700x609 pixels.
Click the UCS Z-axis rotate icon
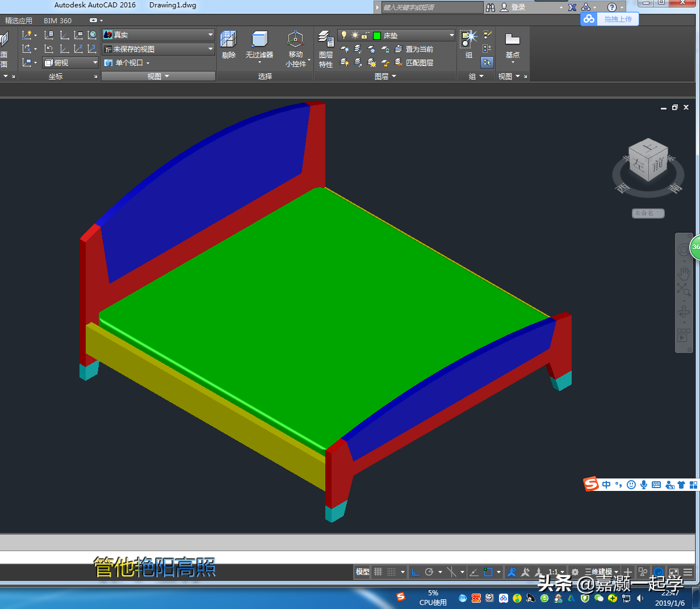pyautogui.click(x=78, y=49)
